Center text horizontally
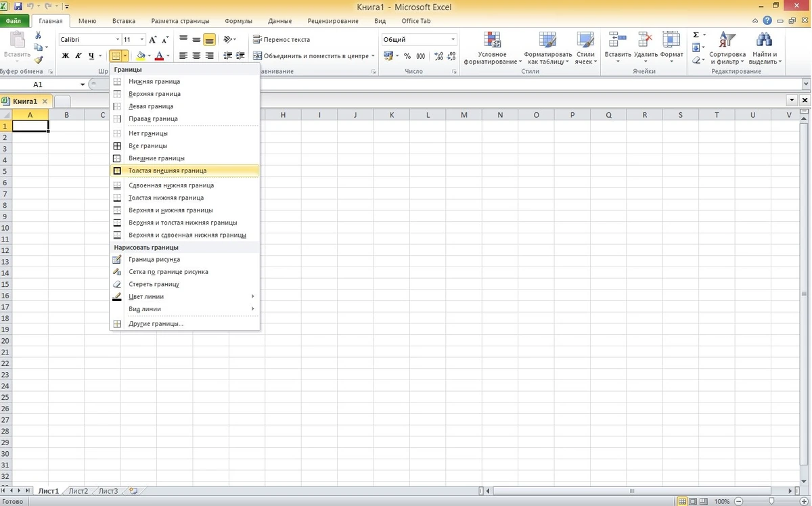Image resolution: width=812 pixels, height=506 pixels. click(x=196, y=56)
